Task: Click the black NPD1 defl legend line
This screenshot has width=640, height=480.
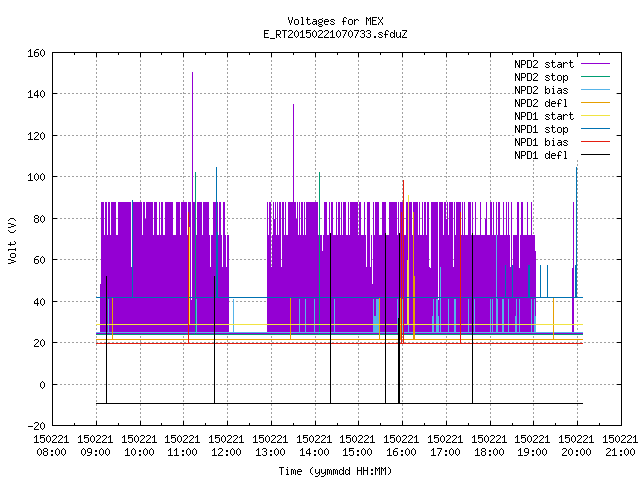Action: click(x=595, y=155)
